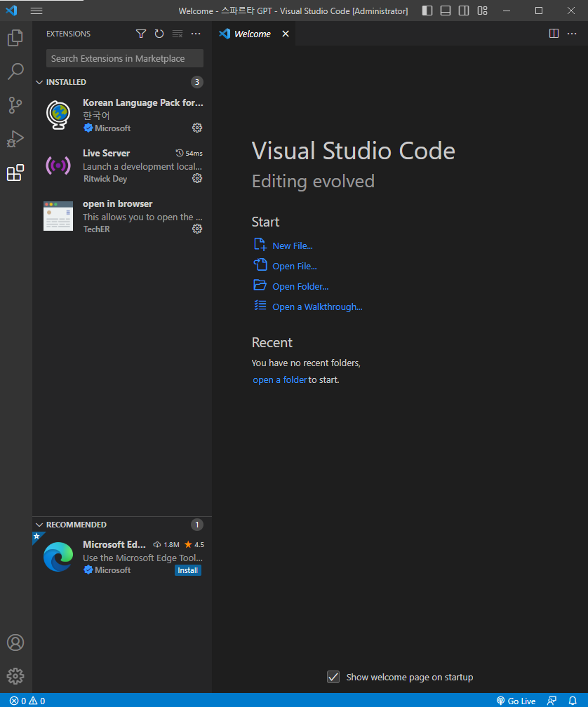Screen dimensions: 588x707
Task: Click TechER publisher name
Action: coord(97,229)
